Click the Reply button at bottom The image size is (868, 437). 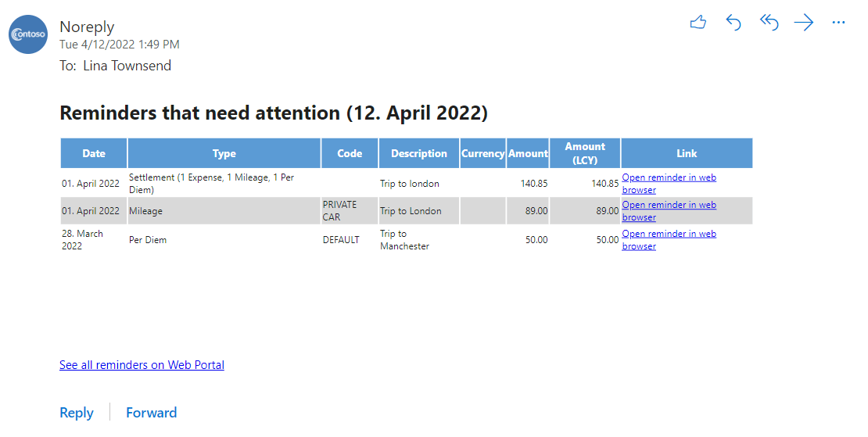tap(77, 413)
